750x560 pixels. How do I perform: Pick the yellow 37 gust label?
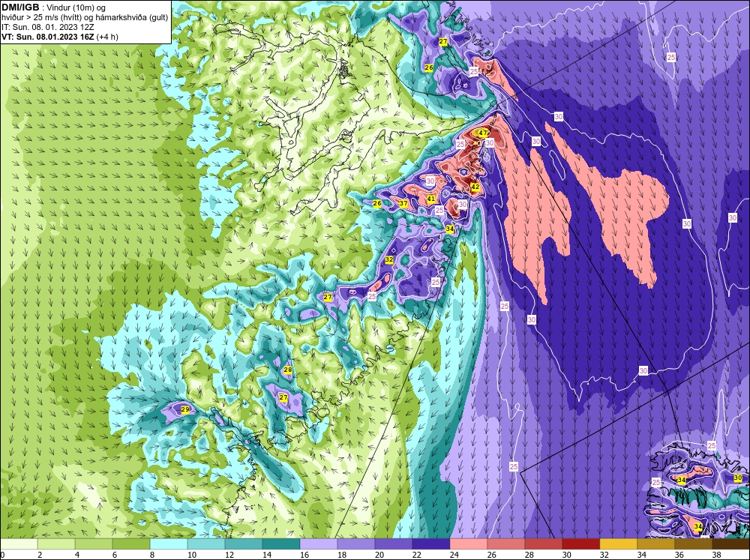(x=403, y=203)
